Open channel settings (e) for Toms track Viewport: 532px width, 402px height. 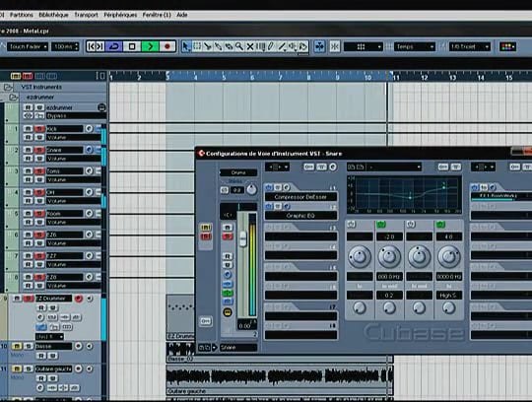coord(89,170)
